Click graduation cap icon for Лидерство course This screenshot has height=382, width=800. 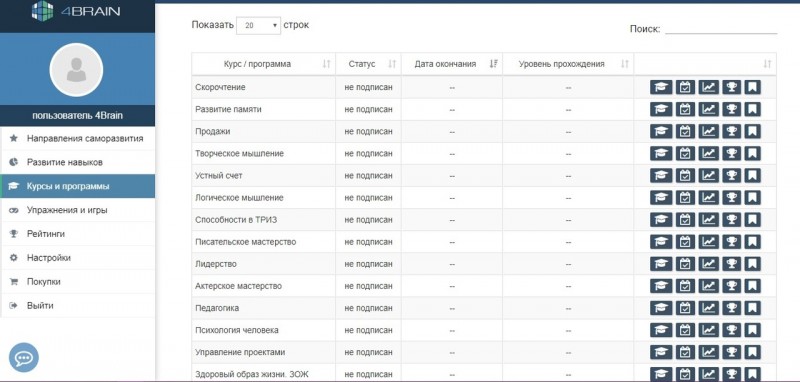[x=661, y=264]
